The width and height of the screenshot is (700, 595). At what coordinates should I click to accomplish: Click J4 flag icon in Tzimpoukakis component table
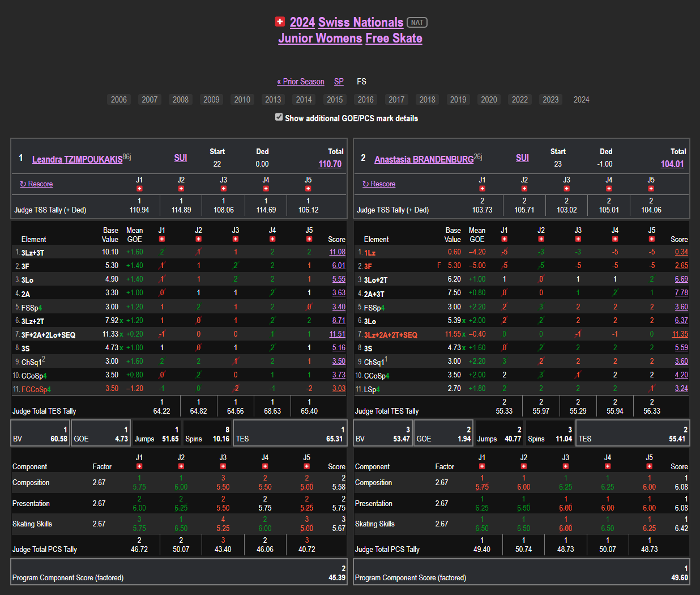[x=265, y=466]
